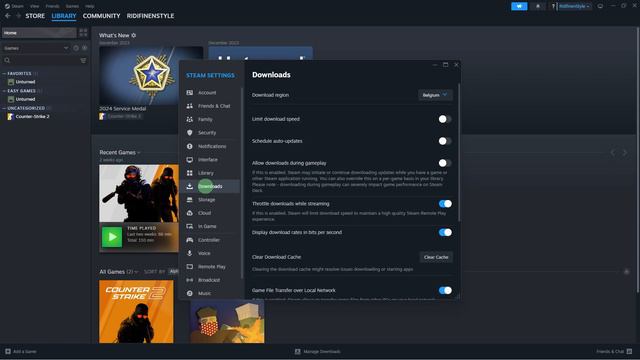This screenshot has width=640, height=360.
Task: Open the account name dropdown at top right
Action: tap(574, 6)
